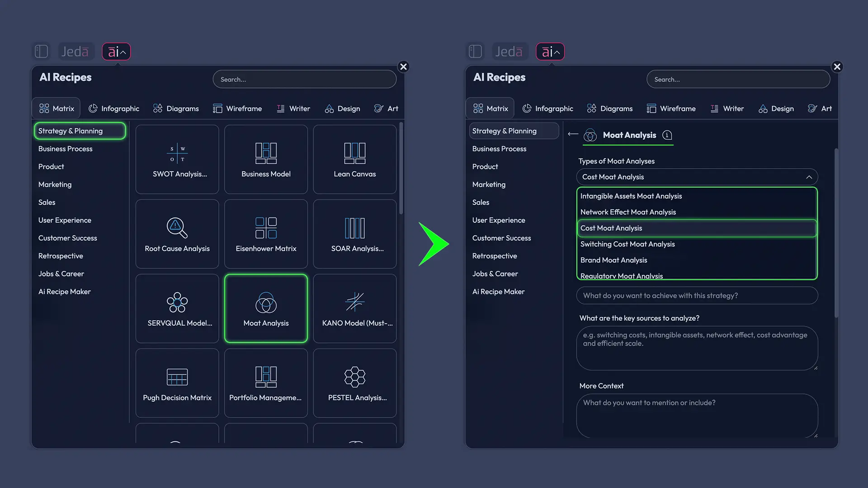Toggle the sidebar panel icon beside Jeda
Screen dimensions: 868x488
[x=41, y=51]
